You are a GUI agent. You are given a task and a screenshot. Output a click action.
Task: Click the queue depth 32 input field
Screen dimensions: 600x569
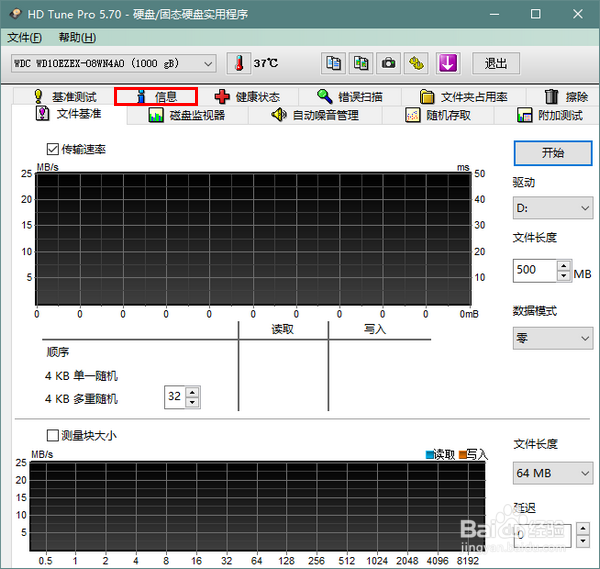coord(175,397)
